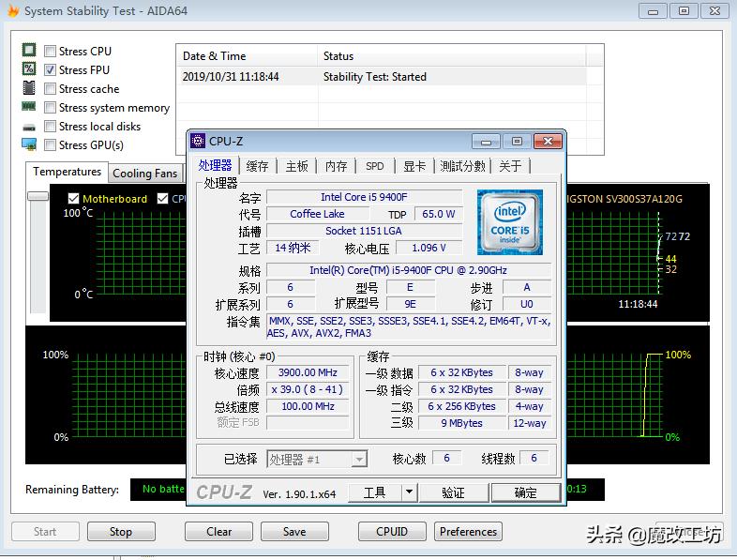Click the monitor icon beside Stress GPU(s)
This screenshot has height=560, width=737.
(x=28, y=144)
